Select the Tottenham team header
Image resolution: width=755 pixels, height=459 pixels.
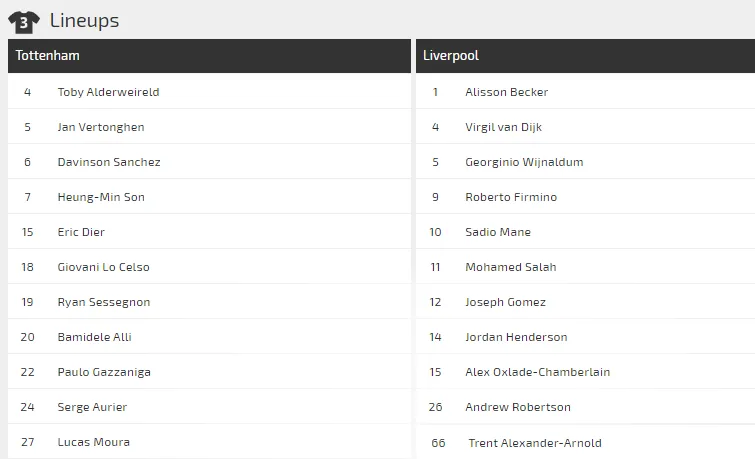(48, 56)
